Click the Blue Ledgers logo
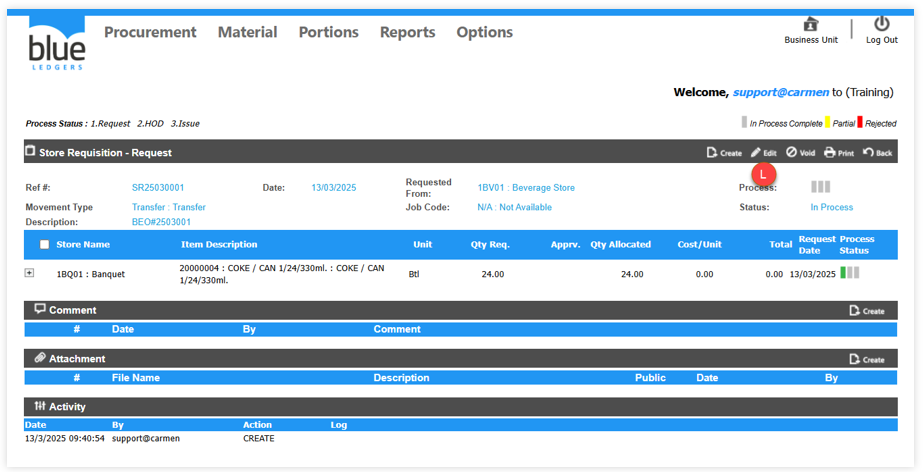 (57, 44)
